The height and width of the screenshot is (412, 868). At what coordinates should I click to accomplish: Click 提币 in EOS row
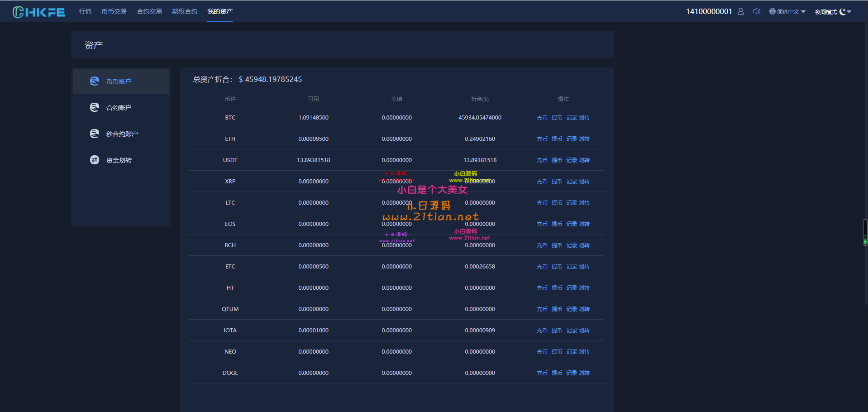[557, 224]
